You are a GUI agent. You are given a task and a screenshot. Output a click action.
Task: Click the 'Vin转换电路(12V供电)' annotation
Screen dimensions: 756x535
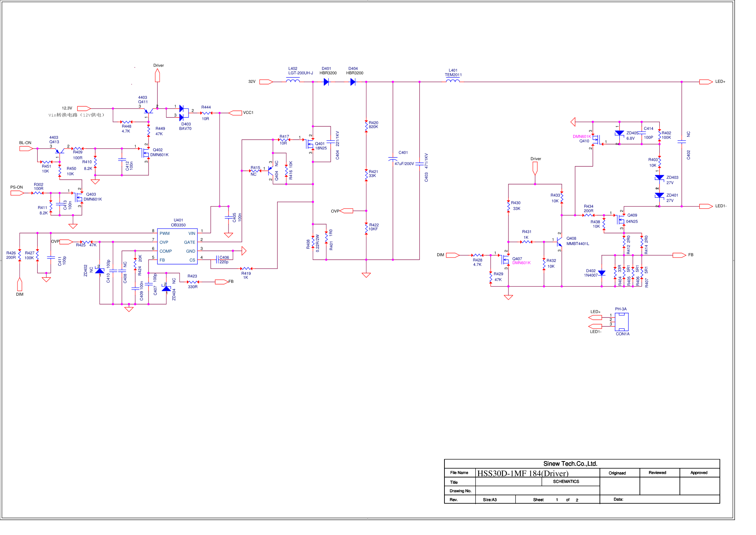tap(76, 115)
